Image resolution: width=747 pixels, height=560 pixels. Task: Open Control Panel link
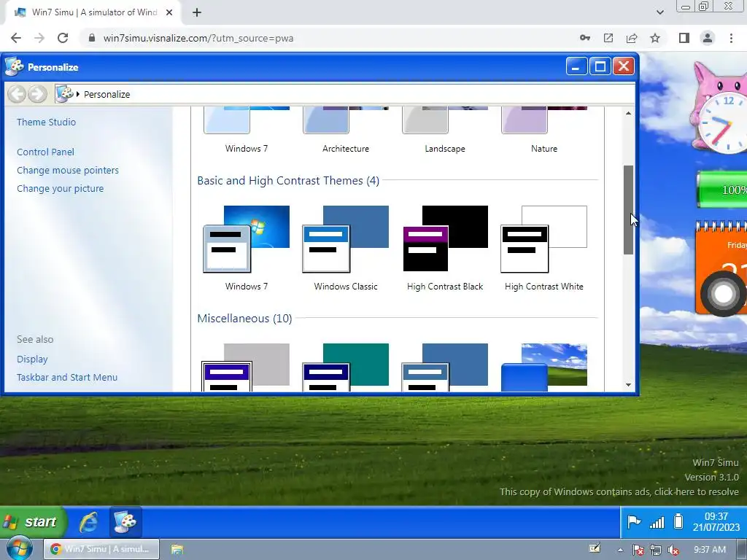coord(45,152)
